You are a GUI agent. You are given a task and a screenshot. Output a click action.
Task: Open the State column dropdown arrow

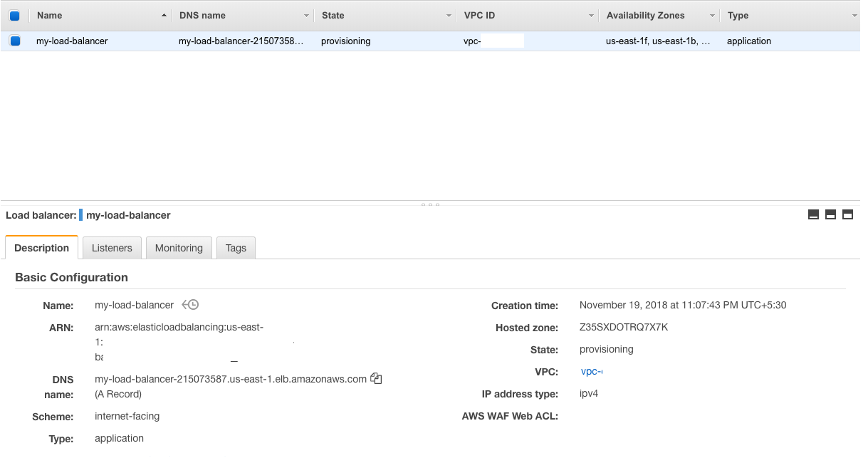coord(449,15)
